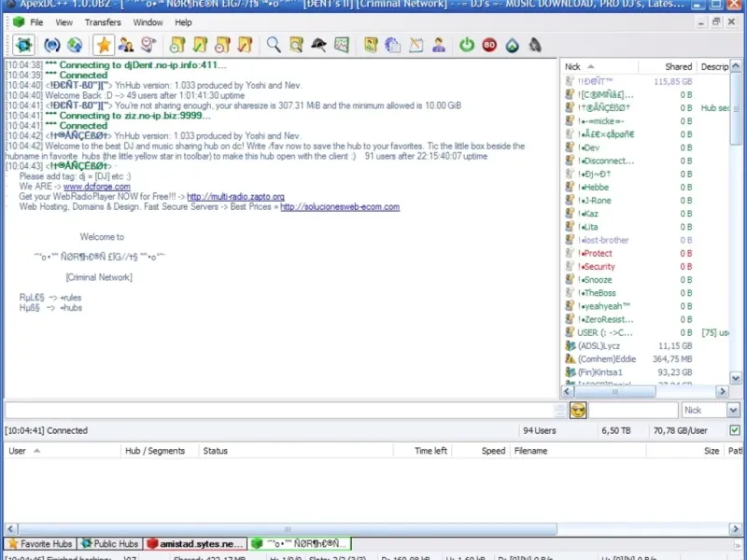Open Favorite Hubs via the star icon
This screenshot has height=560, width=747.
point(104,45)
